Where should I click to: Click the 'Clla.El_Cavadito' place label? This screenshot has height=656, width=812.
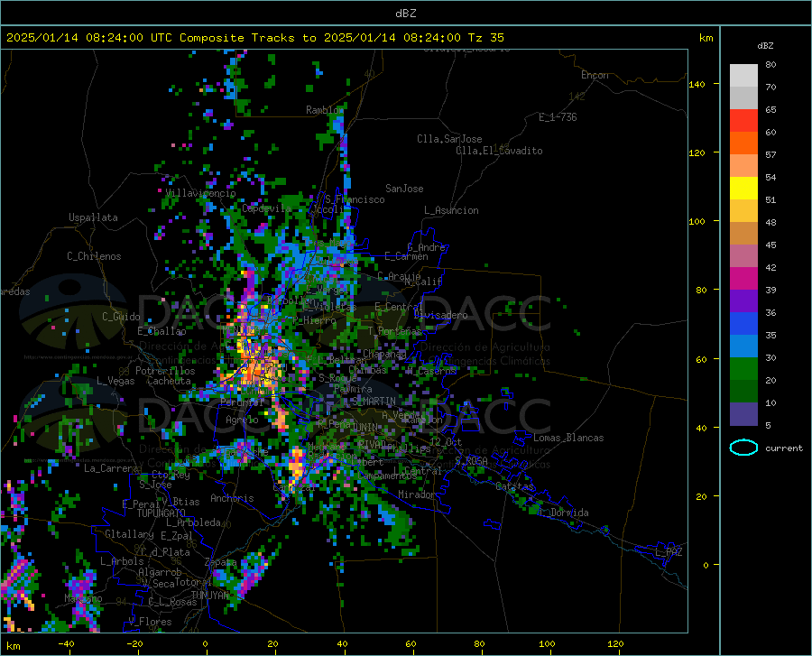point(499,151)
